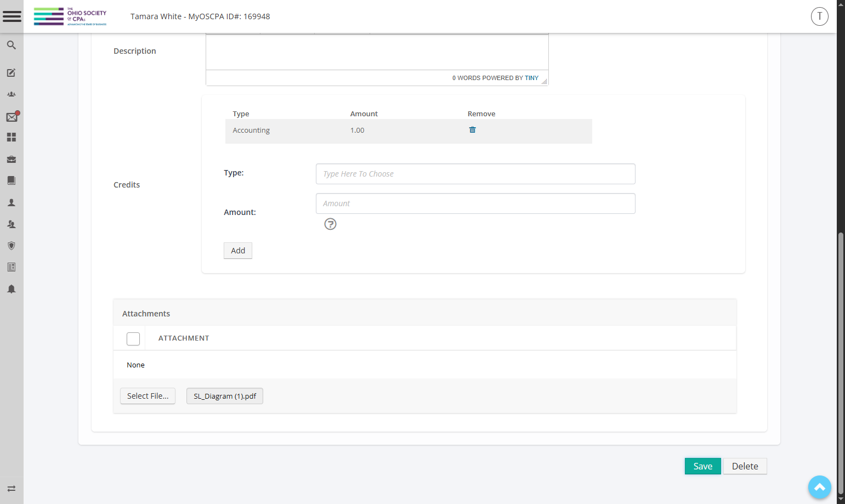Click the Ohio Society of CPAs logo
Screen dimensions: 845x504
click(x=70, y=16)
